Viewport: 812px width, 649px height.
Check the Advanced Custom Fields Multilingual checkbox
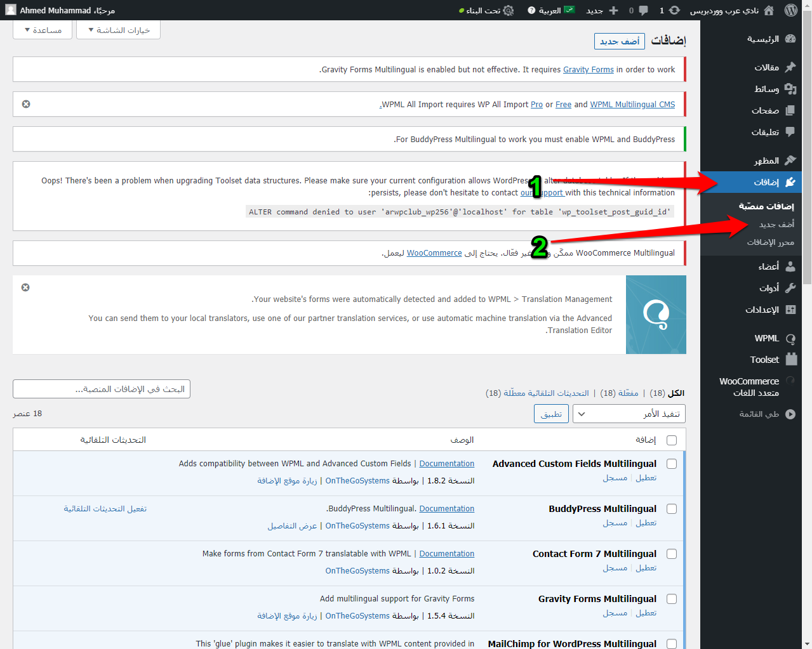(x=672, y=464)
